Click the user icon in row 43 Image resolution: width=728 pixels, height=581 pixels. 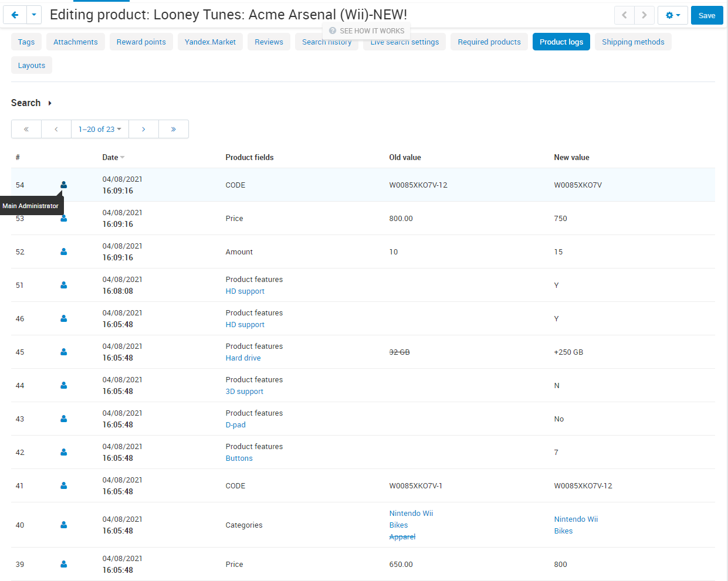pyautogui.click(x=63, y=419)
